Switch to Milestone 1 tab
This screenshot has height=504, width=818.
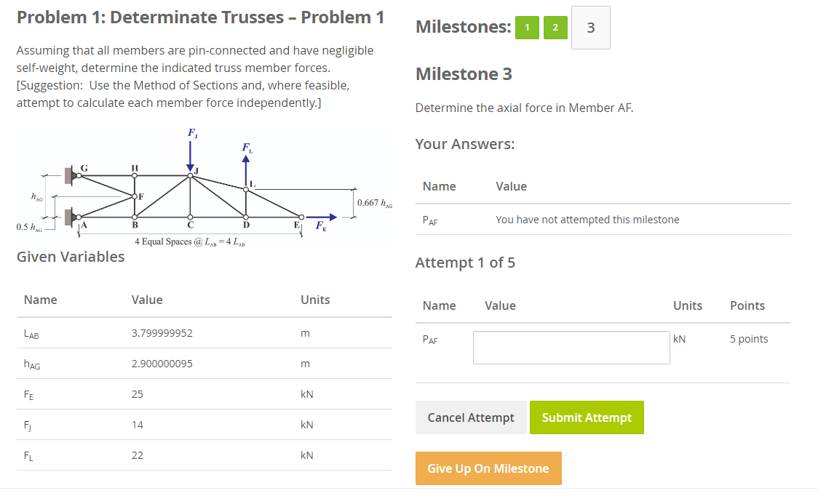click(x=526, y=27)
